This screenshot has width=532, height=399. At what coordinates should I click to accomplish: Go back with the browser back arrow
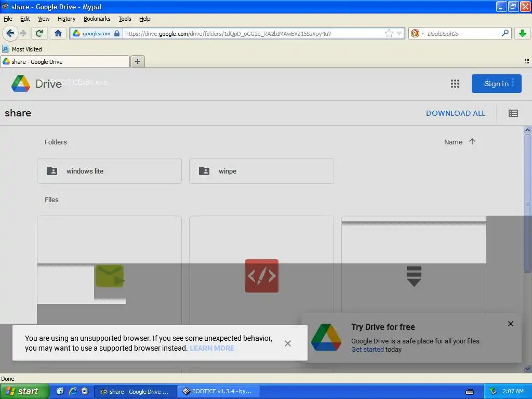10,33
